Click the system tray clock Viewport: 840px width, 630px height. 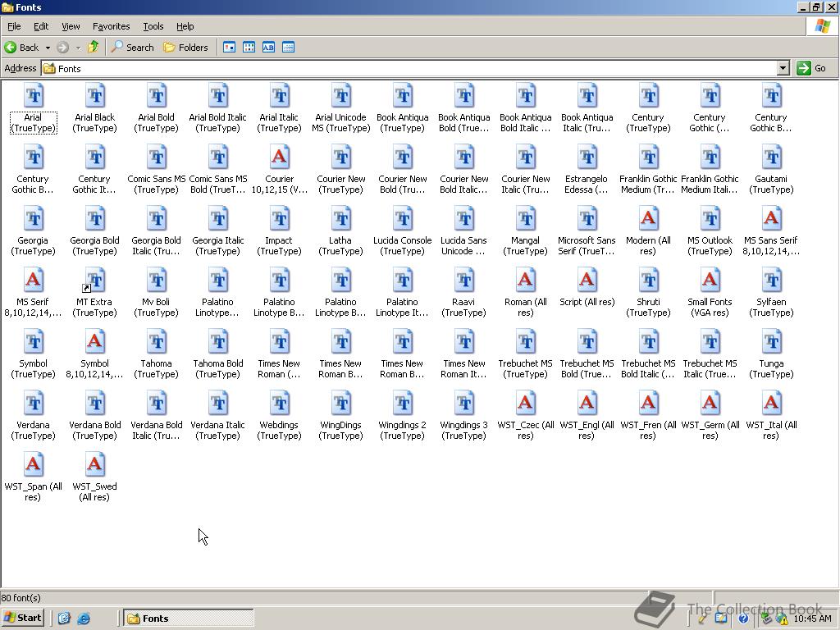812,619
